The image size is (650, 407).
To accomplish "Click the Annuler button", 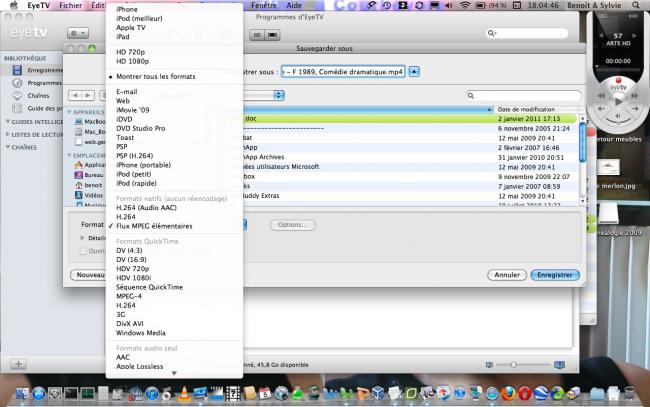I will [x=507, y=275].
